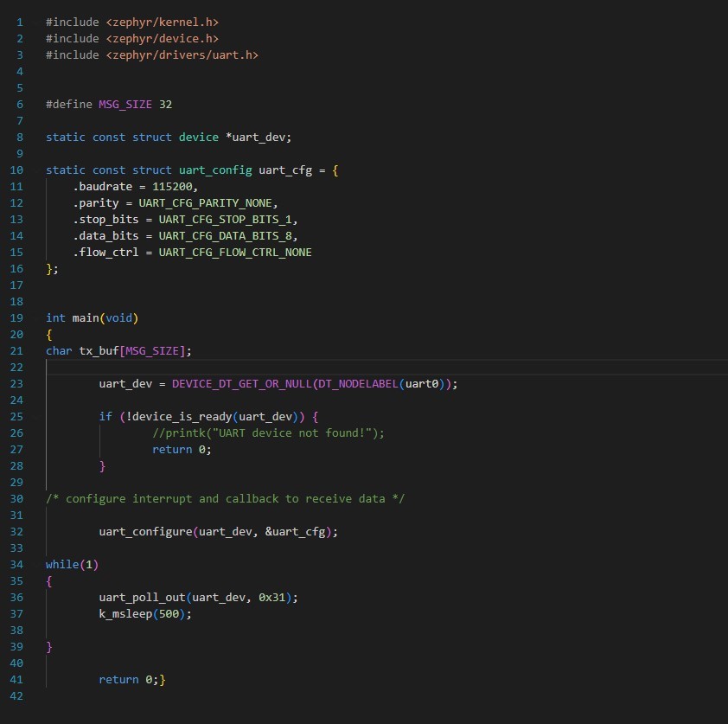The image size is (728, 724).
Task: Click the uart0 node label argument
Action: (x=422, y=384)
